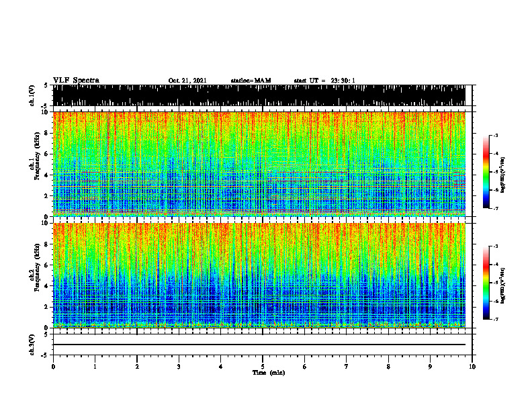
Task: Click the ch.2 frequency axis "2" tick label
Action: pos(47,307)
